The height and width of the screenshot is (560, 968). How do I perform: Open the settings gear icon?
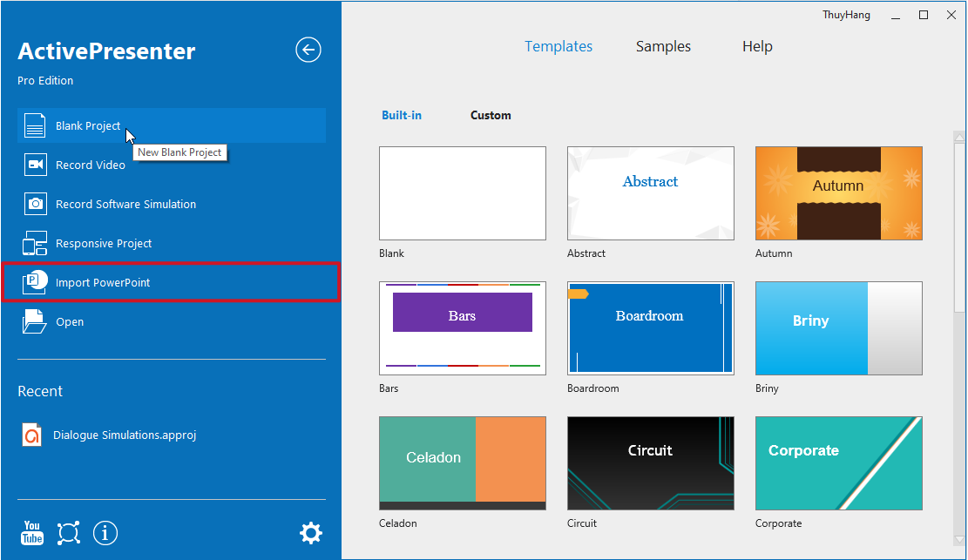pos(310,533)
